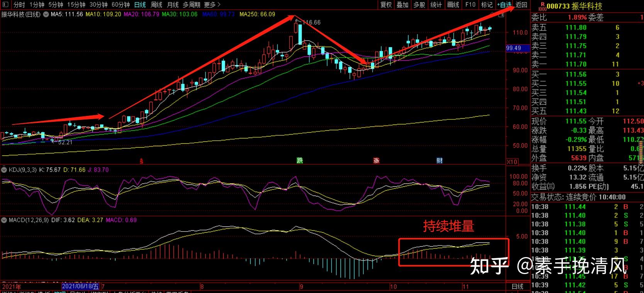Click the 复权 adjustment button
This screenshot has height=293, width=644.
(386, 5)
